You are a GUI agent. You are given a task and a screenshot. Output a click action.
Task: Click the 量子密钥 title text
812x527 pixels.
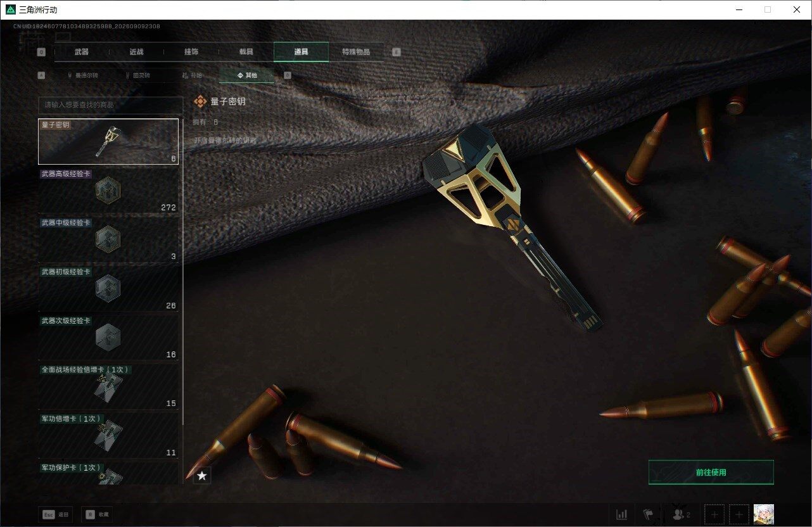click(228, 101)
